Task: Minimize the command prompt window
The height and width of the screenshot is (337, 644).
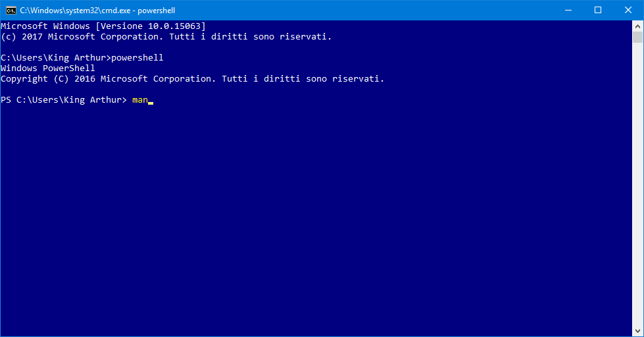Action: (x=568, y=10)
